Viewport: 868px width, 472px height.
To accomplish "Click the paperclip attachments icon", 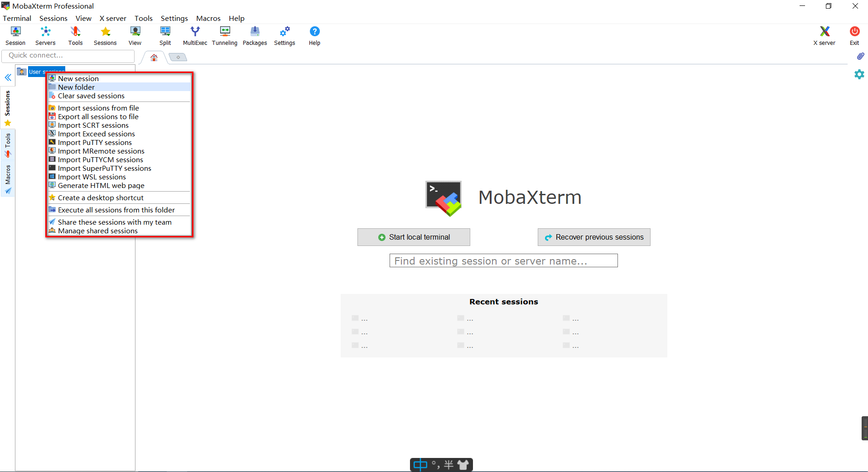I will [x=860, y=56].
